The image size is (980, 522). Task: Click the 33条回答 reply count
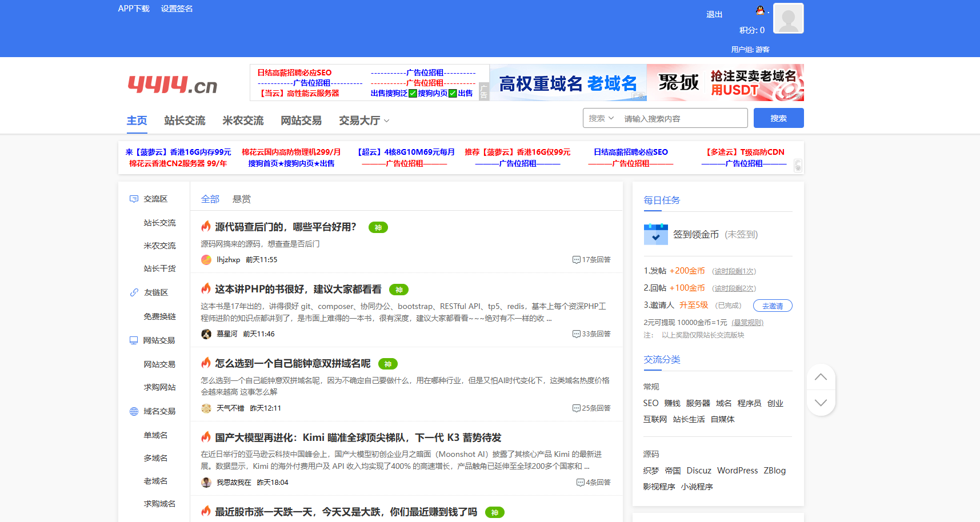tap(592, 334)
